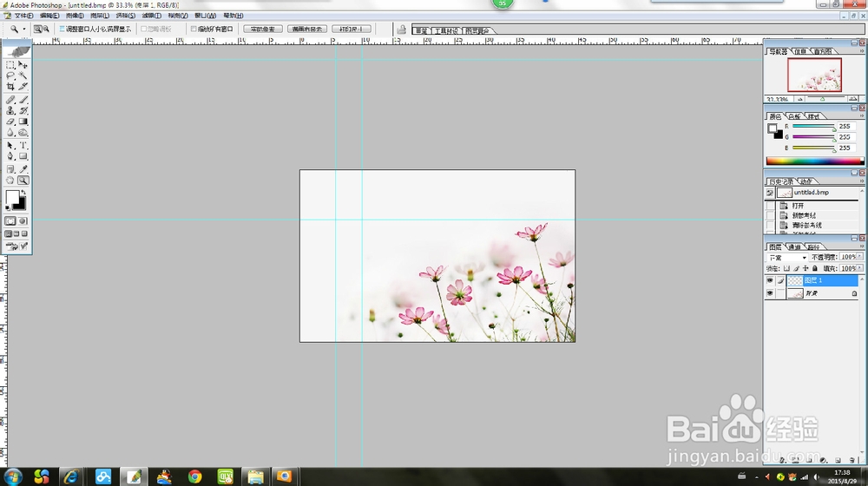Select the Pen tool
This screenshot has width=868, height=486.
click(10, 157)
